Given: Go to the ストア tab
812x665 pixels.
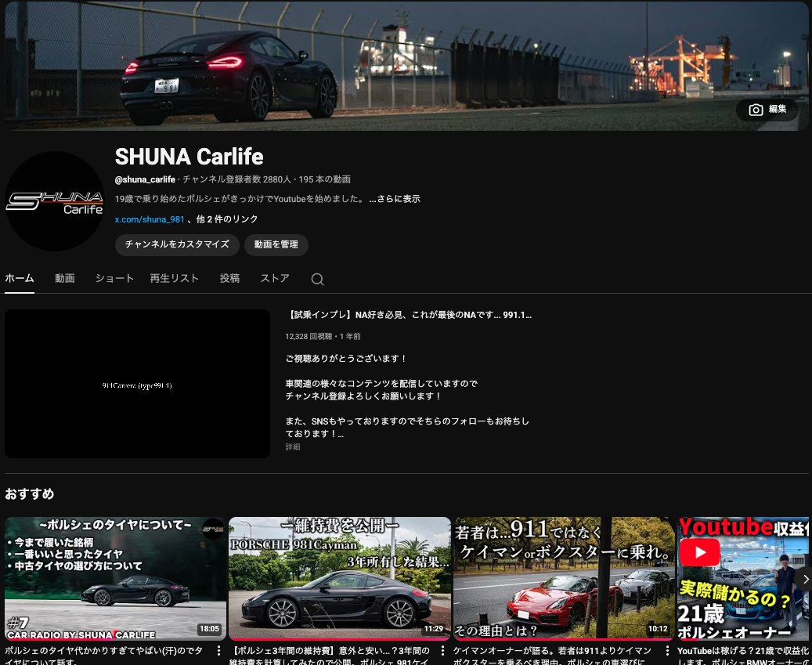Looking at the screenshot, I should point(275,278).
